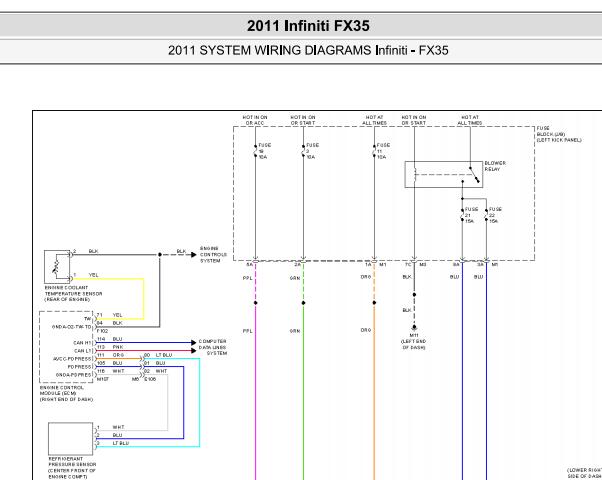Image resolution: width=602 pixels, height=480 pixels.
Task: Click the 'E106' connector label
Action: tap(150, 379)
